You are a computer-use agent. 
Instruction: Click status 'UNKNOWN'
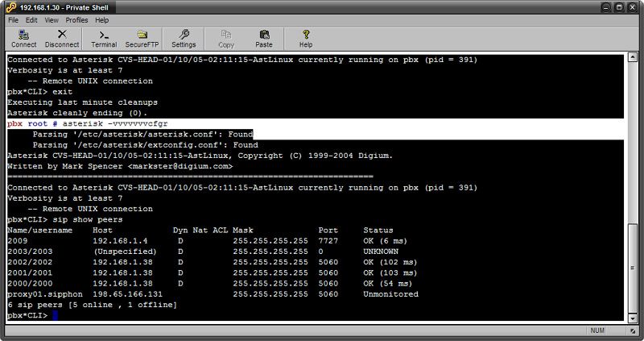click(381, 252)
